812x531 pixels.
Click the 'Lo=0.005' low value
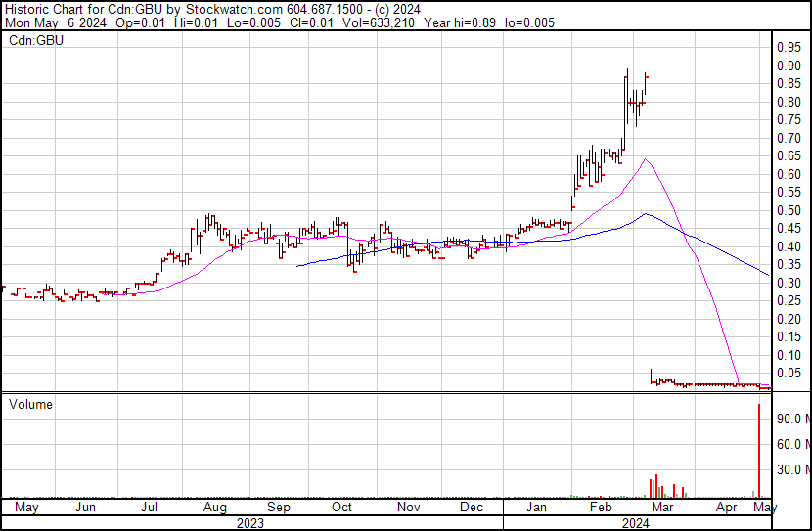[x=253, y=22]
